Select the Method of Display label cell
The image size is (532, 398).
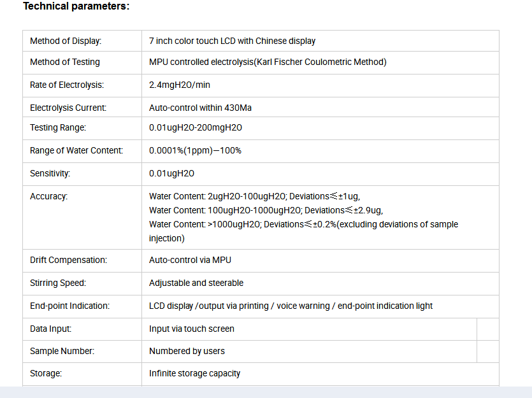82,41
